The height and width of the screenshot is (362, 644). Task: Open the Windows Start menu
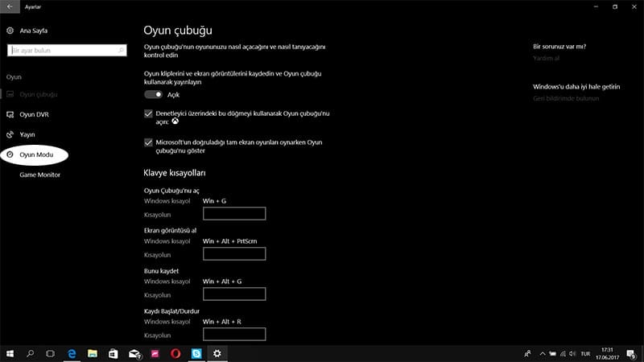pyautogui.click(x=10, y=353)
